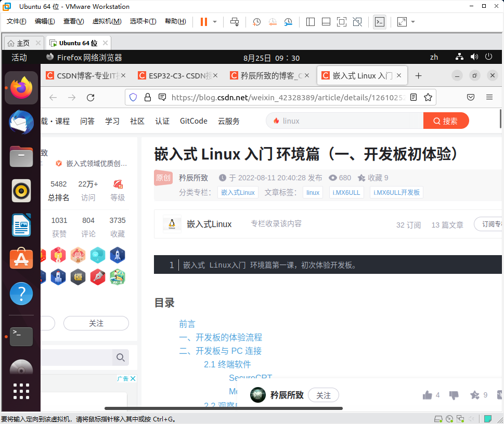Click the site lock icon
The width and height of the screenshot is (504, 424).
148,97
